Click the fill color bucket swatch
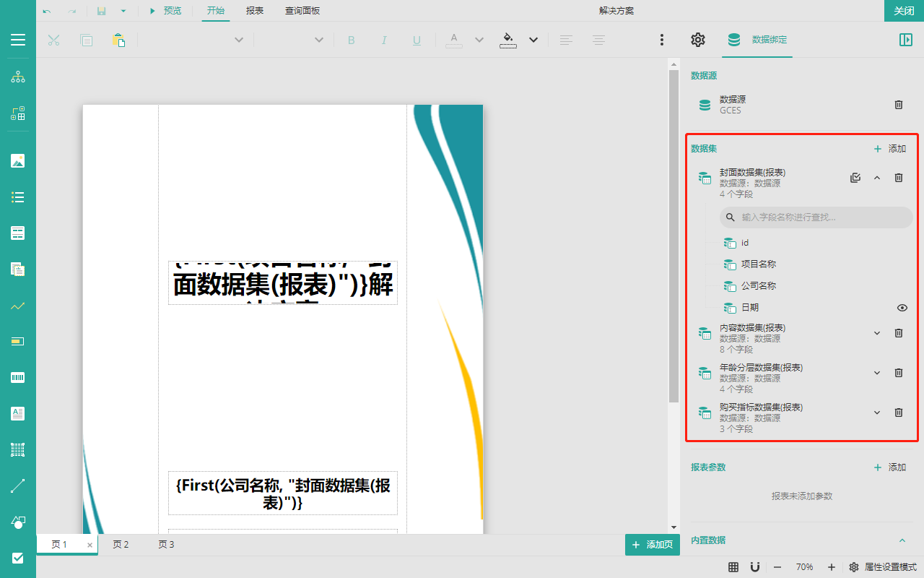 [508, 40]
